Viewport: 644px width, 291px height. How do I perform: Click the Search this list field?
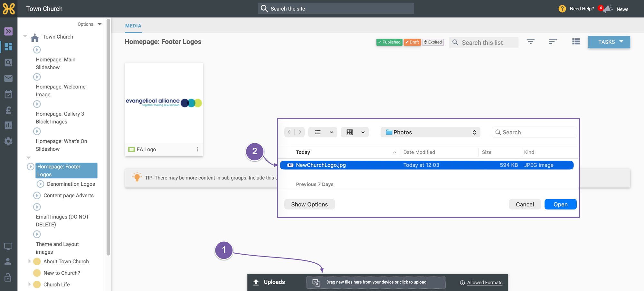pos(484,42)
